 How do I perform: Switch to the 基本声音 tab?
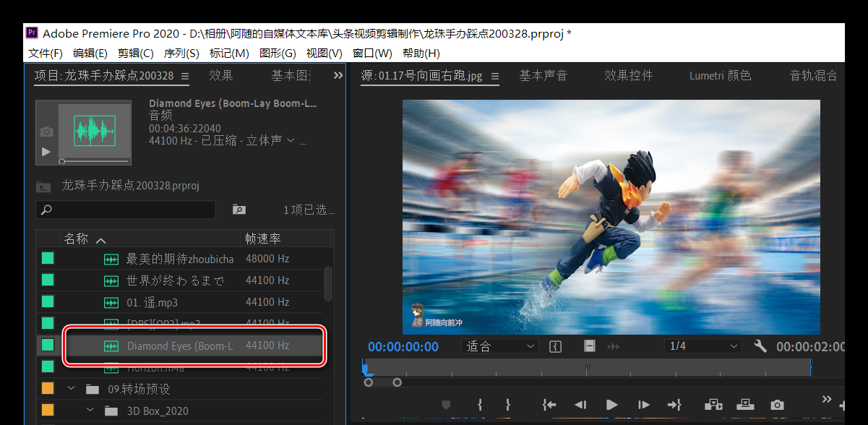(x=543, y=75)
